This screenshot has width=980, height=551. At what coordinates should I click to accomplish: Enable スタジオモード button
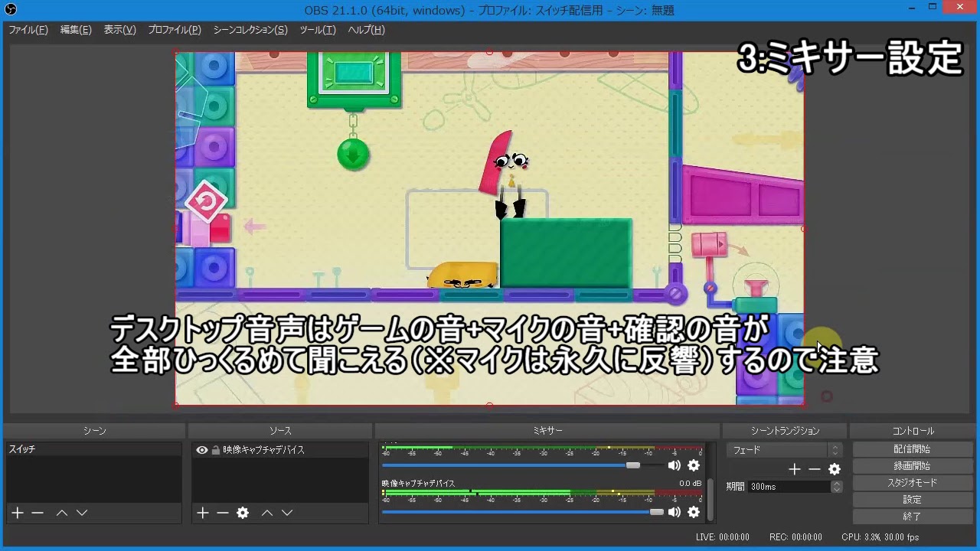[912, 483]
